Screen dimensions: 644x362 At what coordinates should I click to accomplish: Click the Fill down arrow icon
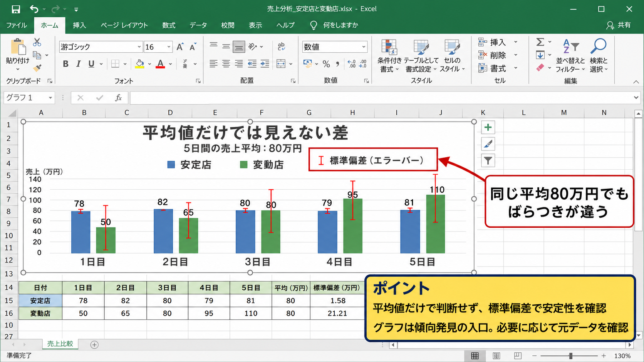point(540,55)
